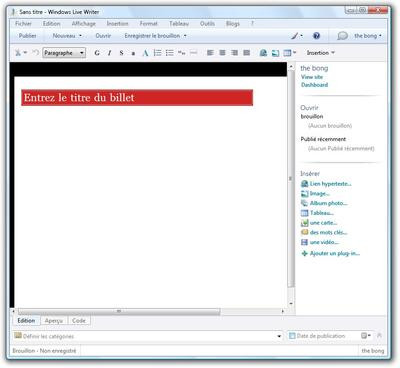Click the paintbrush theme icon
Viewport: 400px width, 368px height.
295,36
